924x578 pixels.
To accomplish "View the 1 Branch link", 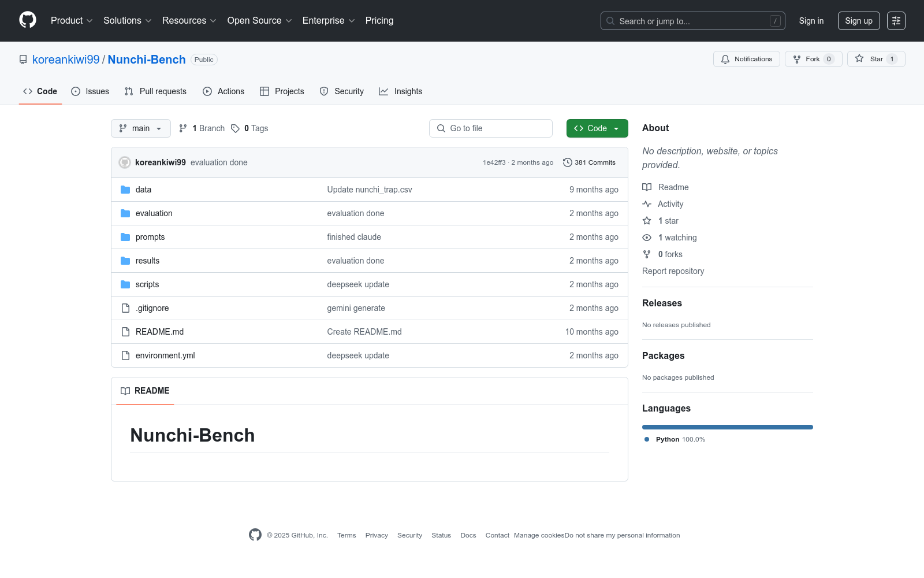I will [x=202, y=128].
